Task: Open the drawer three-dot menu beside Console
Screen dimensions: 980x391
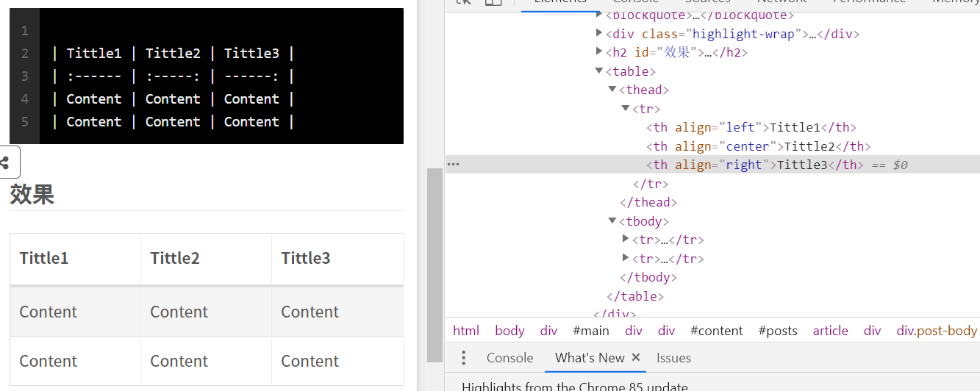Action: click(463, 358)
